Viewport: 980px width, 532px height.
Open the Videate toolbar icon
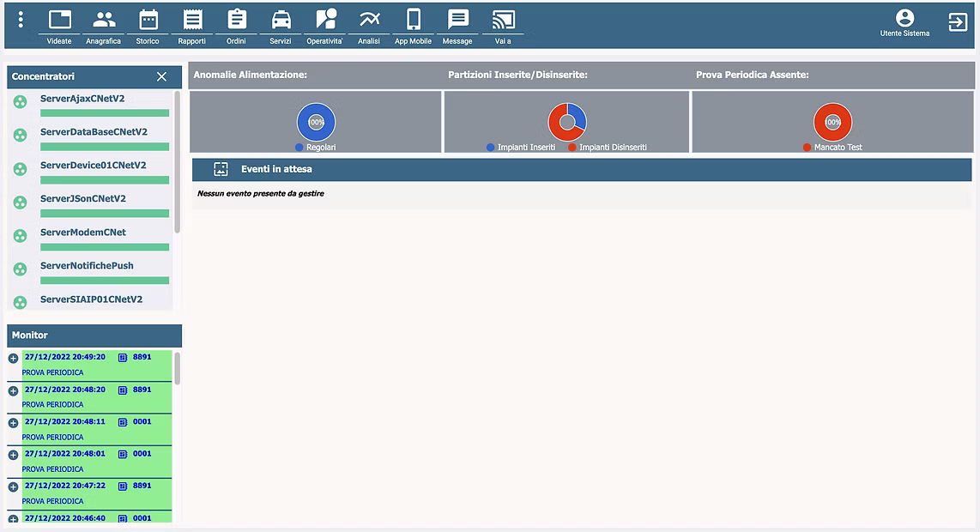(x=59, y=21)
